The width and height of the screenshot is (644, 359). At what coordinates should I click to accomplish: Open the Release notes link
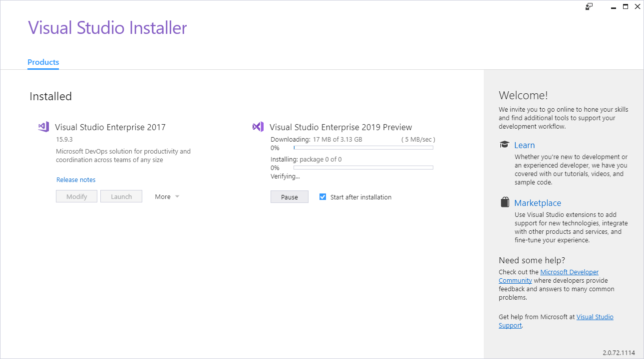[x=76, y=179]
